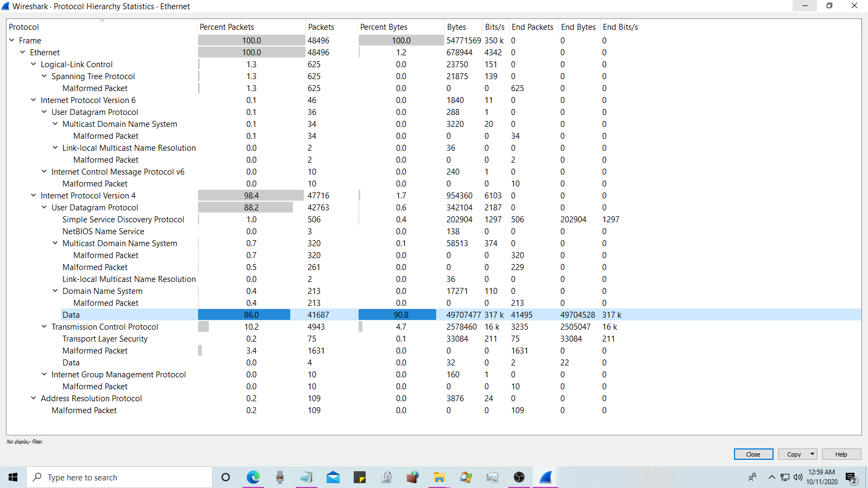Open the volume control tray icon
The width and height of the screenshot is (868, 488).
(x=797, y=477)
